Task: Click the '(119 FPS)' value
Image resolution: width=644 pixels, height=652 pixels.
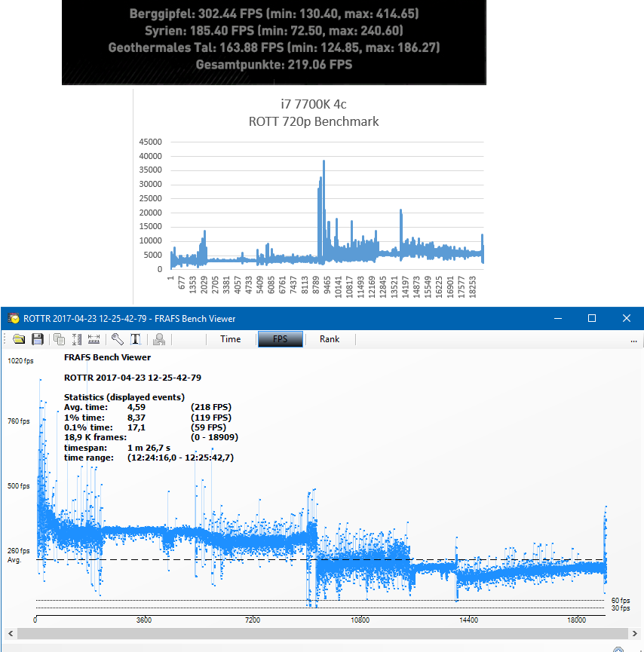Action: [211, 418]
